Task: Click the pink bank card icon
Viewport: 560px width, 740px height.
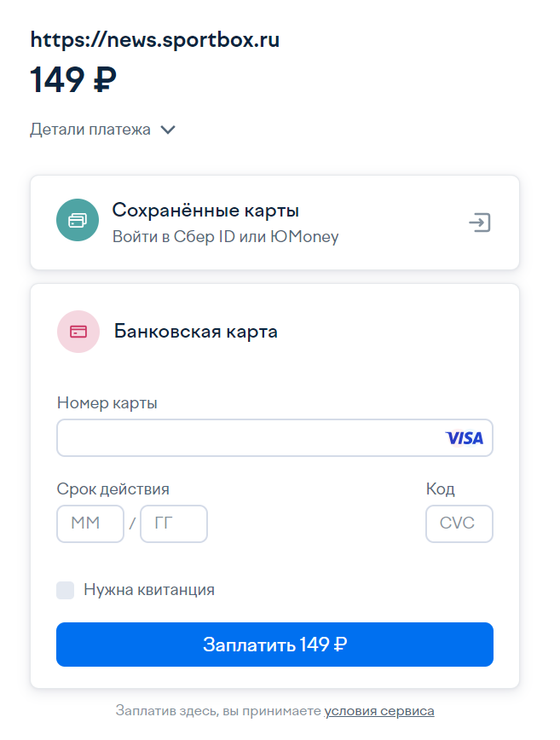Action: [78, 332]
